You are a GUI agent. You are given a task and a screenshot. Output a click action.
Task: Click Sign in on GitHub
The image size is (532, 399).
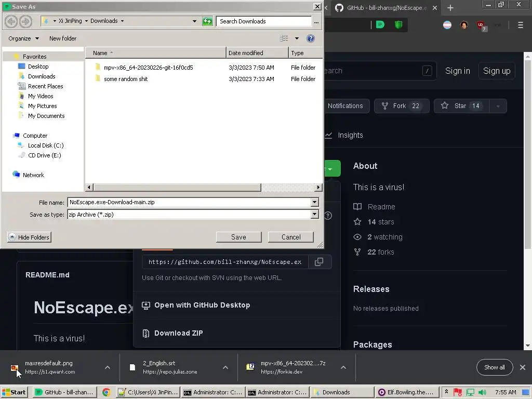[x=457, y=71]
